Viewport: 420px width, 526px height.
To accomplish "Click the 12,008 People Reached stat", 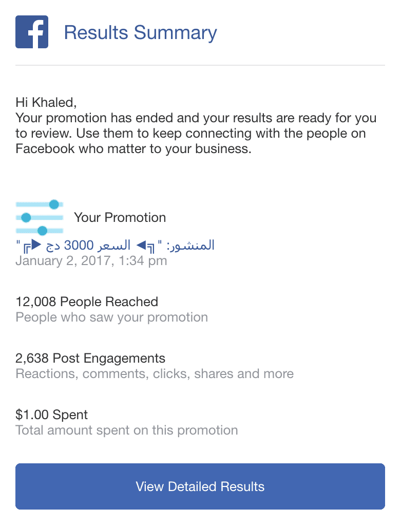I will coord(87,302).
